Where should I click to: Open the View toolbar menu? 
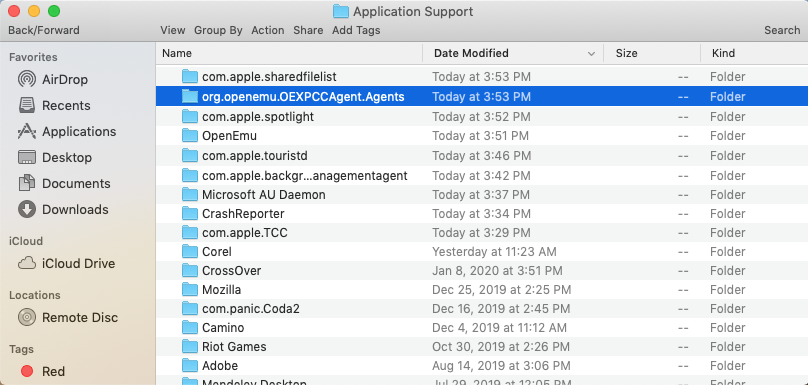pyautogui.click(x=173, y=30)
